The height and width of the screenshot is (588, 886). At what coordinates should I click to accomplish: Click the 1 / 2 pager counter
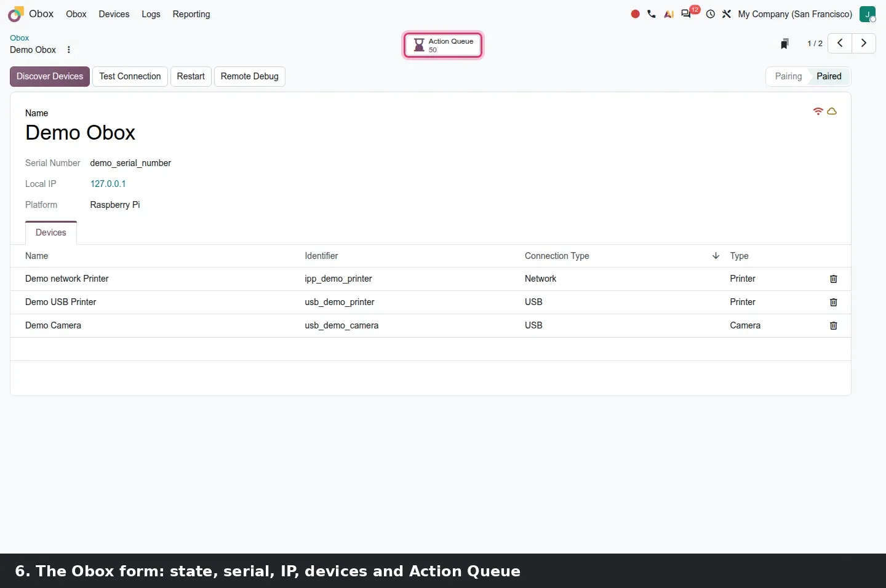[815, 44]
